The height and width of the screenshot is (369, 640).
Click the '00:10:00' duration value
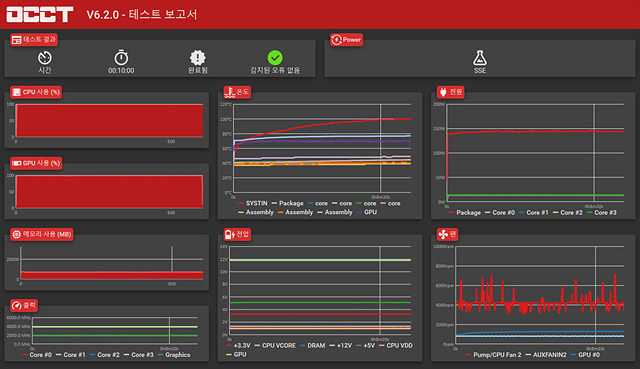point(121,70)
